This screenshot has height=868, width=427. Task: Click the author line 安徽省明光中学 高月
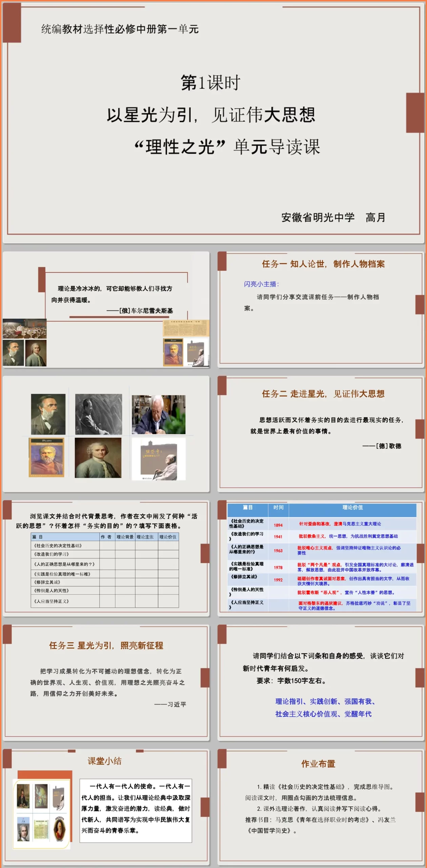click(333, 217)
